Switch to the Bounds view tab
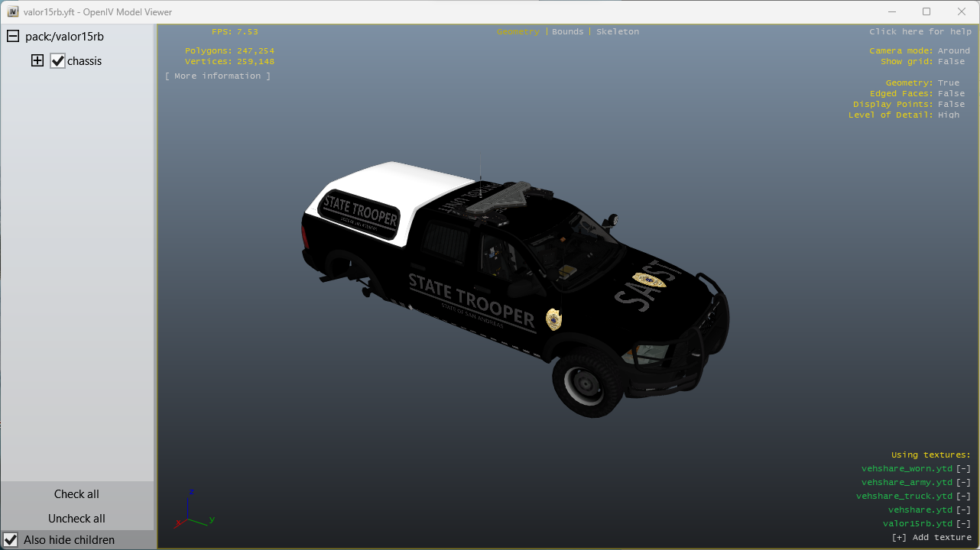 point(567,32)
